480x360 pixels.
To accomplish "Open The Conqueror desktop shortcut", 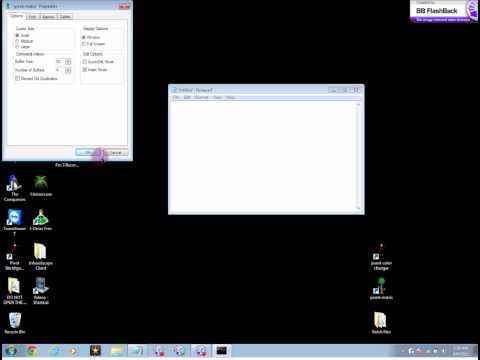I will click(x=14, y=188).
